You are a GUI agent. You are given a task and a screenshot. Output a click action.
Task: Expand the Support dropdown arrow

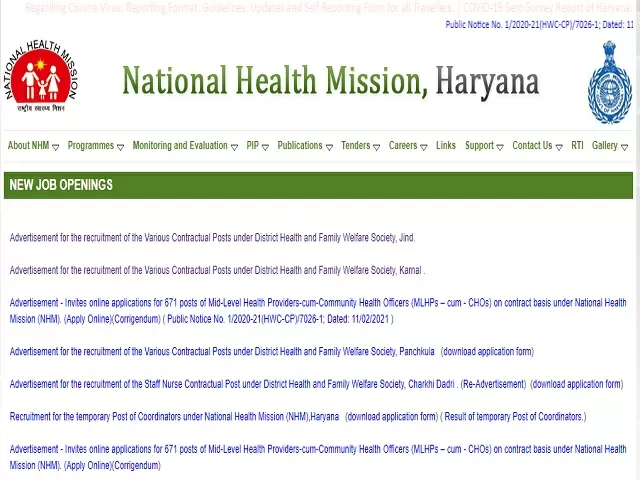500,147
